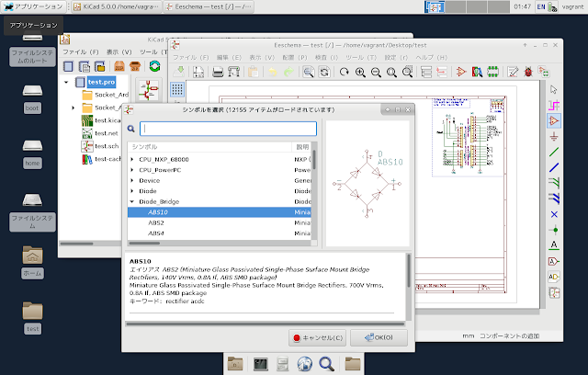
Task: Open the hierarchy navigator icon
Action: [426, 72]
